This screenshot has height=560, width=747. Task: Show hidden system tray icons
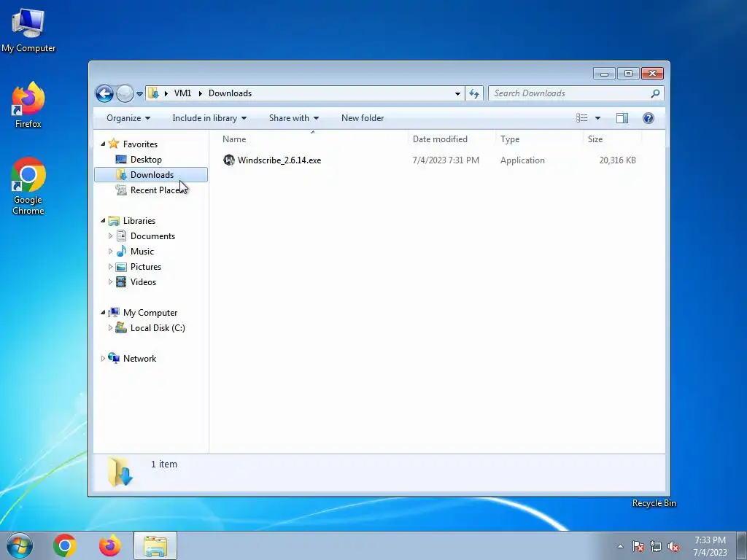(620, 546)
